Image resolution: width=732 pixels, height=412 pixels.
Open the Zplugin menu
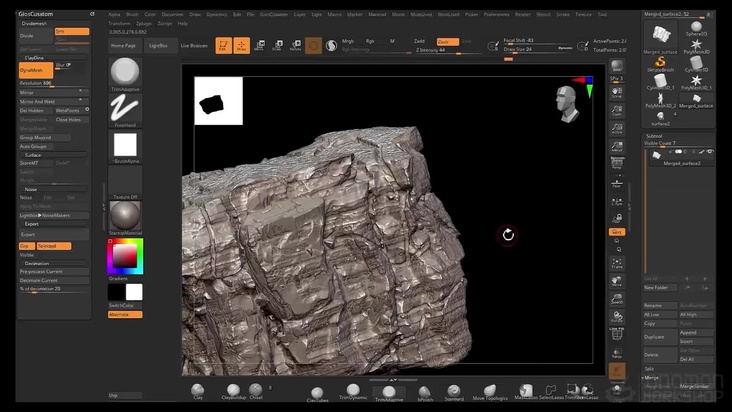[144, 23]
